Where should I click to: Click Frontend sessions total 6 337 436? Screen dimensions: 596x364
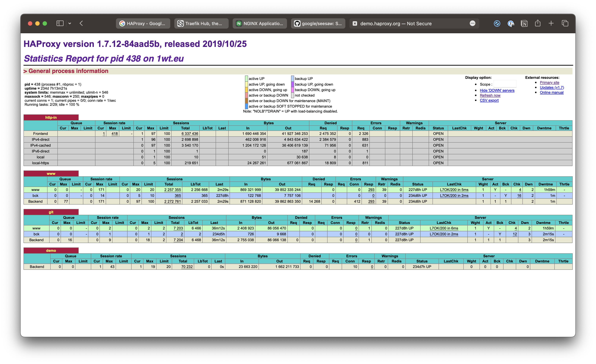(190, 134)
